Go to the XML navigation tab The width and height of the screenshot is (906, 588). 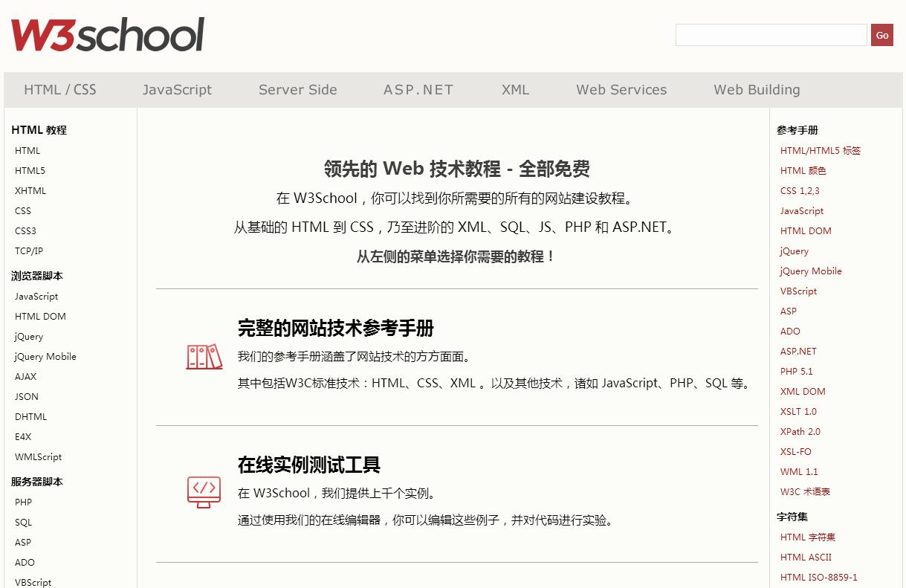coord(515,90)
